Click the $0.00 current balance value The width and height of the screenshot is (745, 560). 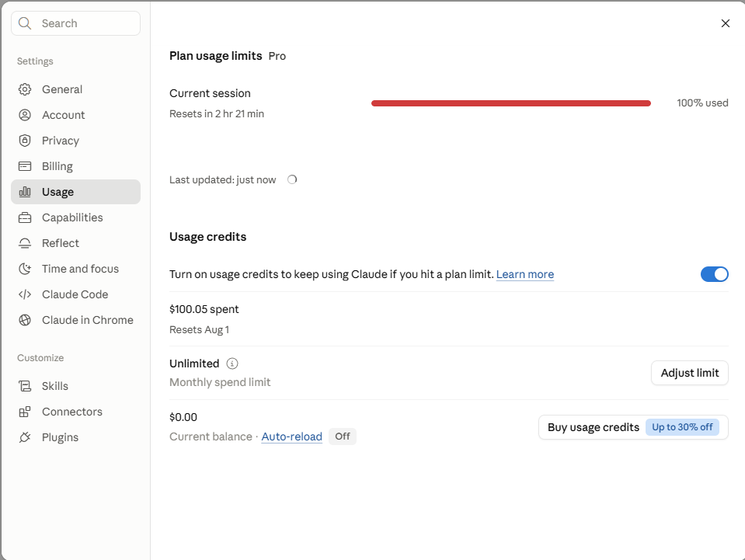tap(183, 417)
